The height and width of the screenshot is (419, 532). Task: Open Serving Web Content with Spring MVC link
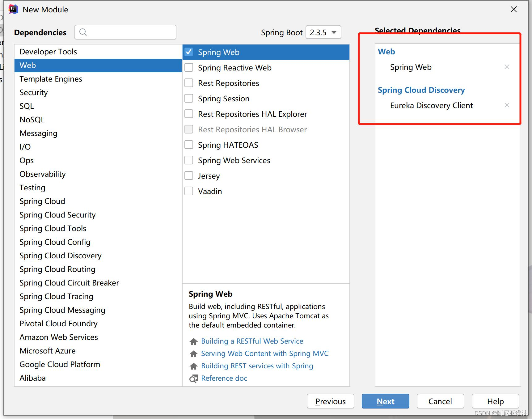265,353
